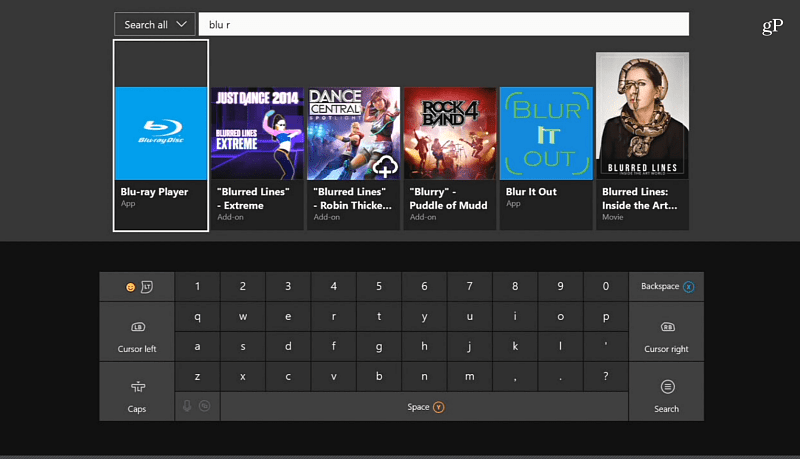Tap the number 2 key
This screenshot has height=459, width=800.
click(243, 287)
